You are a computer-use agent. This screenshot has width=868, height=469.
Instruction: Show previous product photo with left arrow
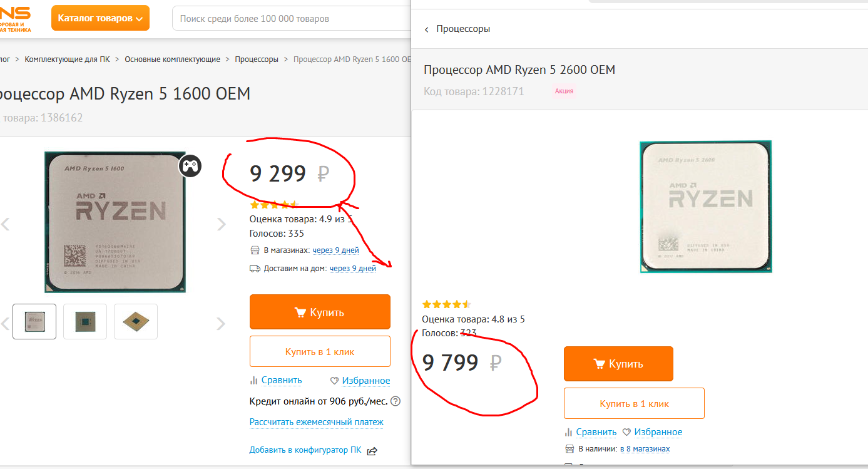point(5,224)
